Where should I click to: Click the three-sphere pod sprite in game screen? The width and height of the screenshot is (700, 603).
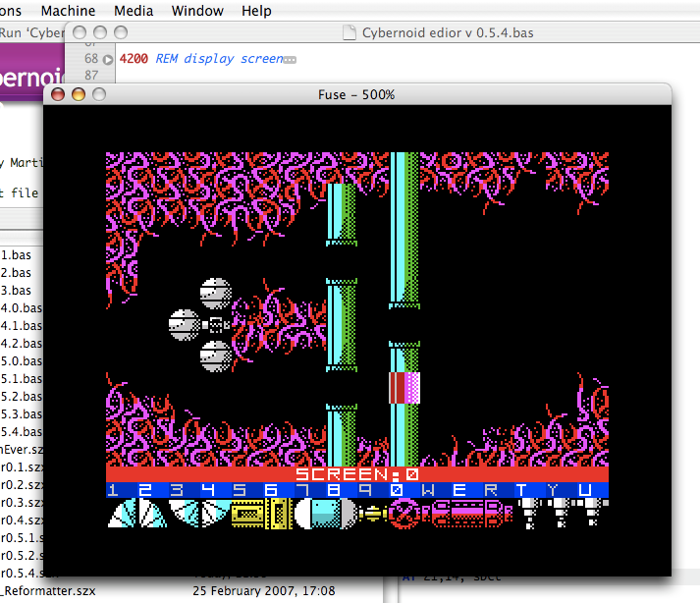pyautogui.click(x=207, y=324)
